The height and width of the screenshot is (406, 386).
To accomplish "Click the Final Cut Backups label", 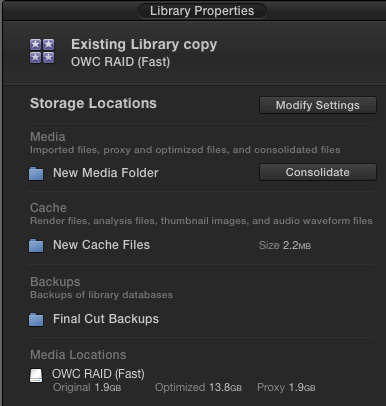I will (x=106, y=319).
